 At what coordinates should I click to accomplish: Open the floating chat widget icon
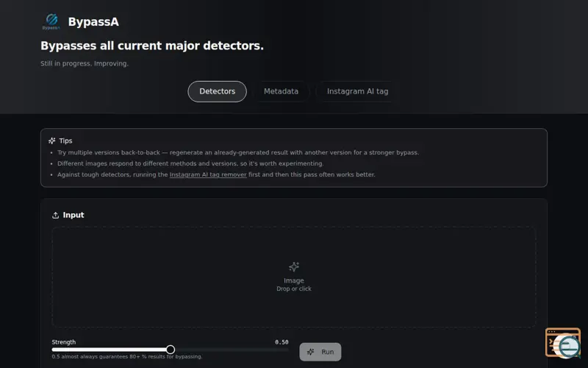(563, 342)
